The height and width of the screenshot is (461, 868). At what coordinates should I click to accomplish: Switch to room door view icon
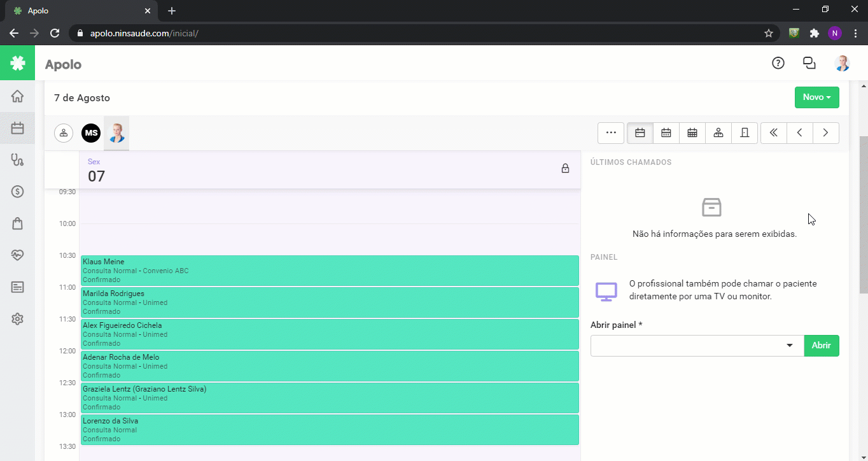745,133
